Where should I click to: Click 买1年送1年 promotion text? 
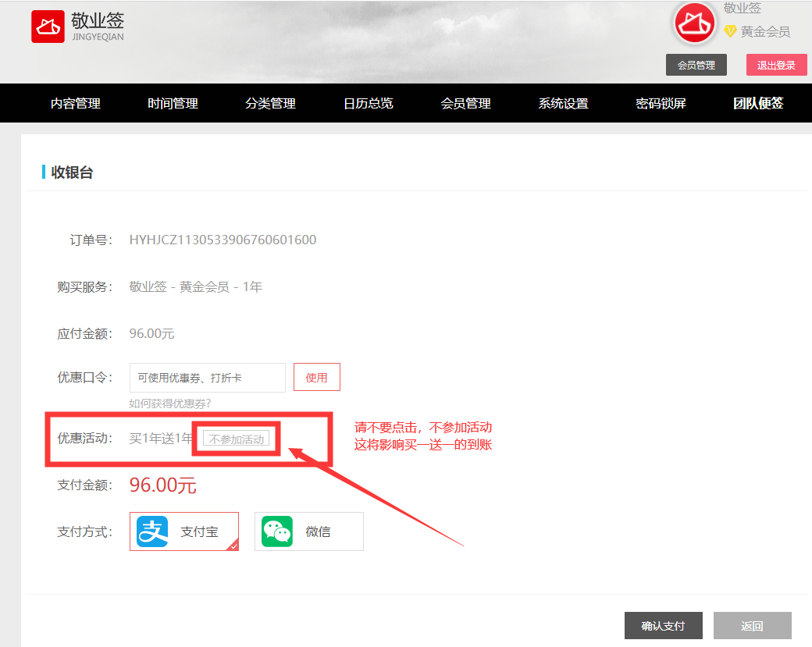161,439
